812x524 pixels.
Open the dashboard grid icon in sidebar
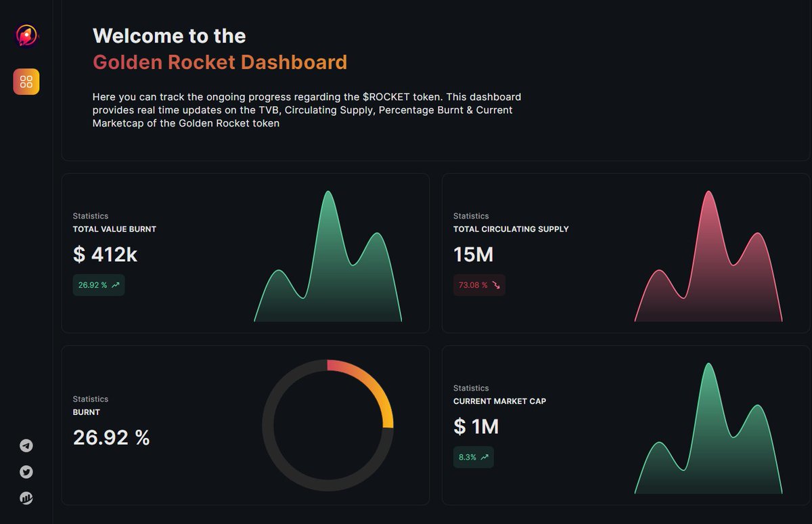pyautogui.click(x=26, y=82)
